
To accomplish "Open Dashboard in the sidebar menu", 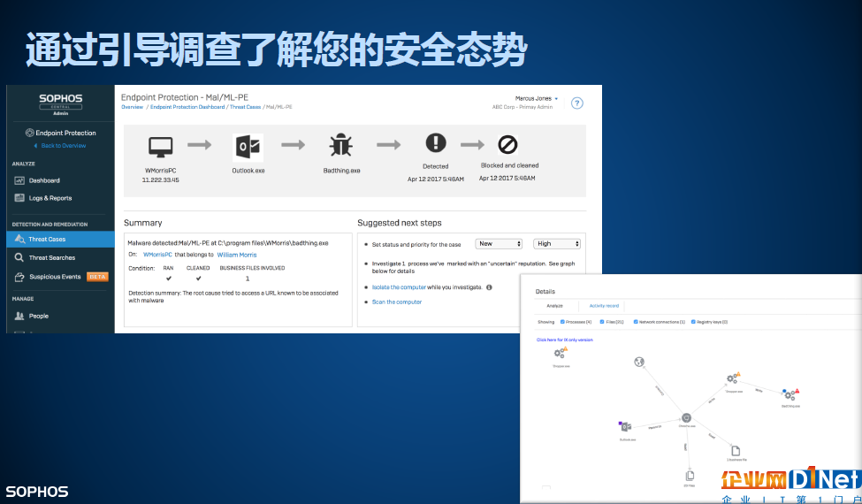I will (x=44, y=180).
